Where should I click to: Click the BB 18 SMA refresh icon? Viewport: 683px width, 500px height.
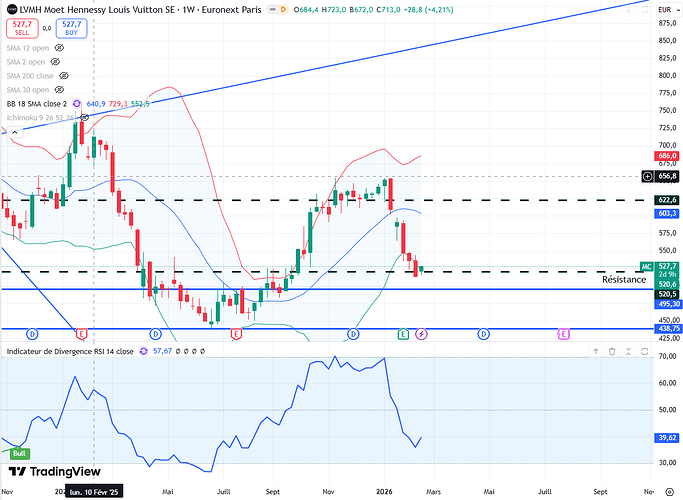point(77,104)
